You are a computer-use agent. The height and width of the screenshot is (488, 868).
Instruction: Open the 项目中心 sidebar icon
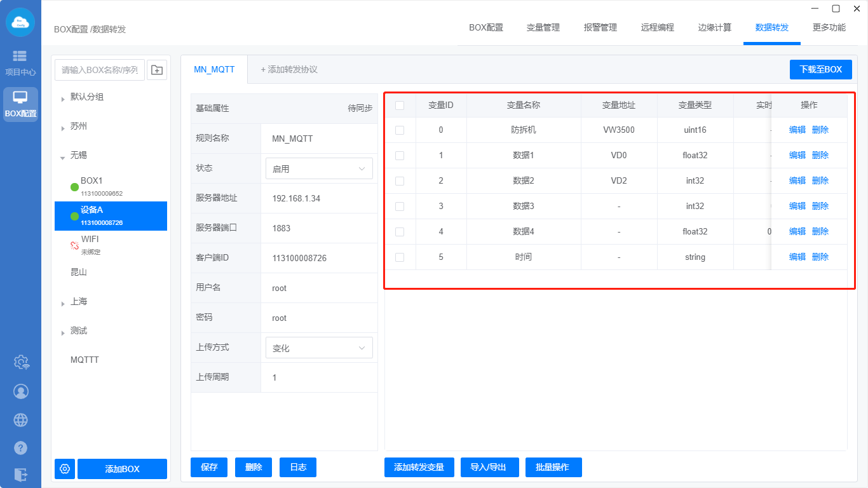point(20,62)
